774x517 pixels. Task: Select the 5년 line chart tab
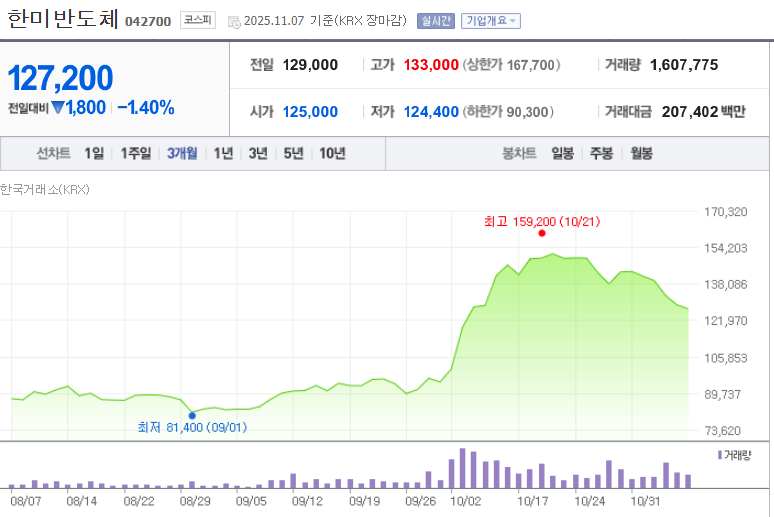pos(293,154)
